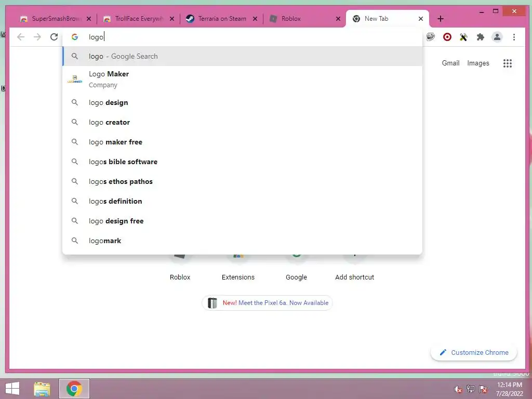Close the TrollFace Everywhere tab
532x399 pixels.
(172, 19)
